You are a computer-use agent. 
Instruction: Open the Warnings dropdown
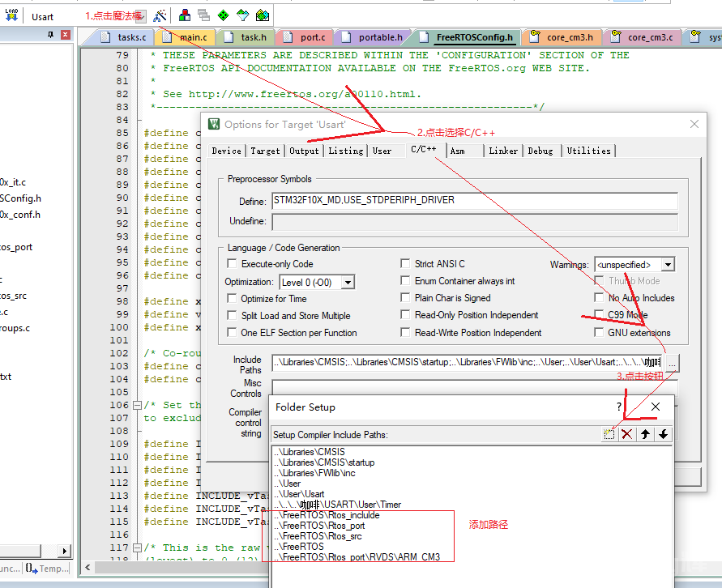coord(668,265)
